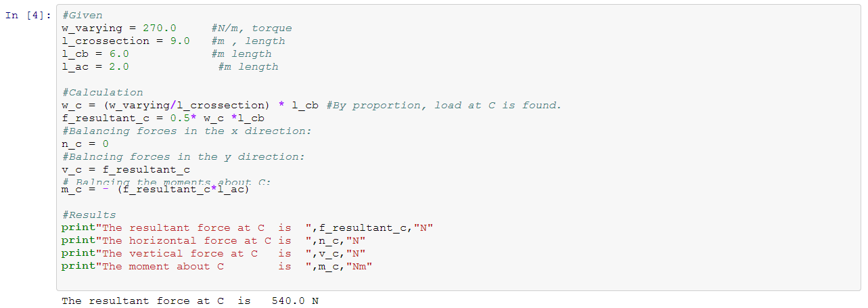The image size is (868, 308).
Task: Click the v_c = f_resultant_c line
Action: pos(125,170)
